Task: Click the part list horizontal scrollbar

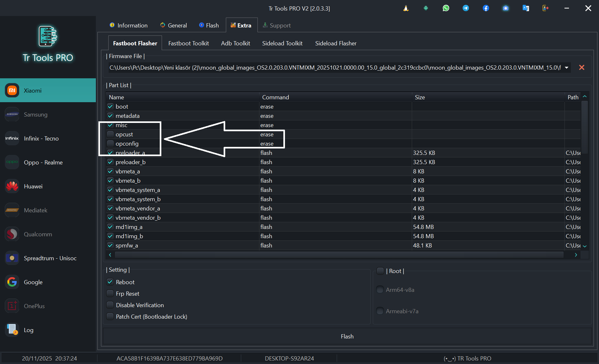Action: tap(339, 255)
